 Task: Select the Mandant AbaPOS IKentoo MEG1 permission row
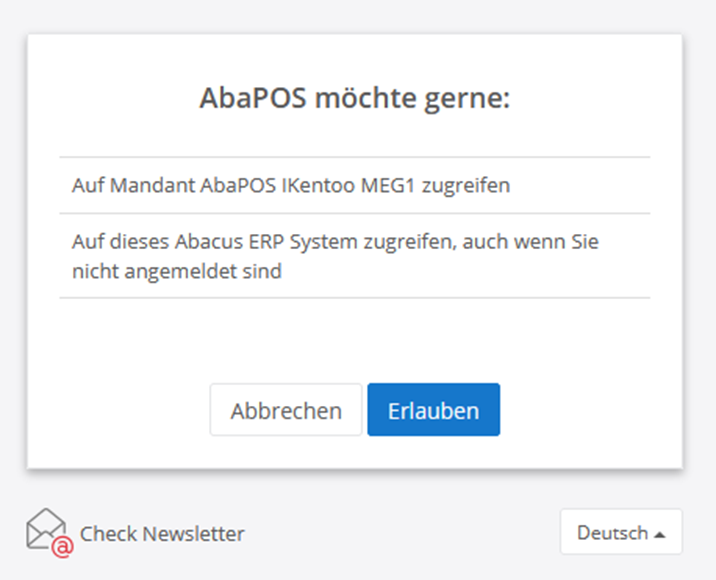[x=354, y=185]
